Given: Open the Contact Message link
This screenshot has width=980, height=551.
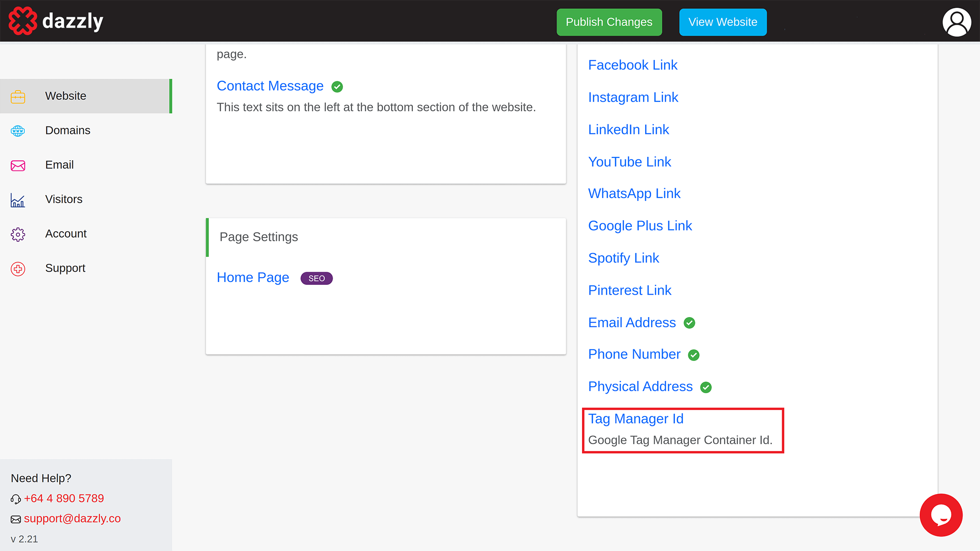Looking at the screenshot, I should [x=270, y=86].
